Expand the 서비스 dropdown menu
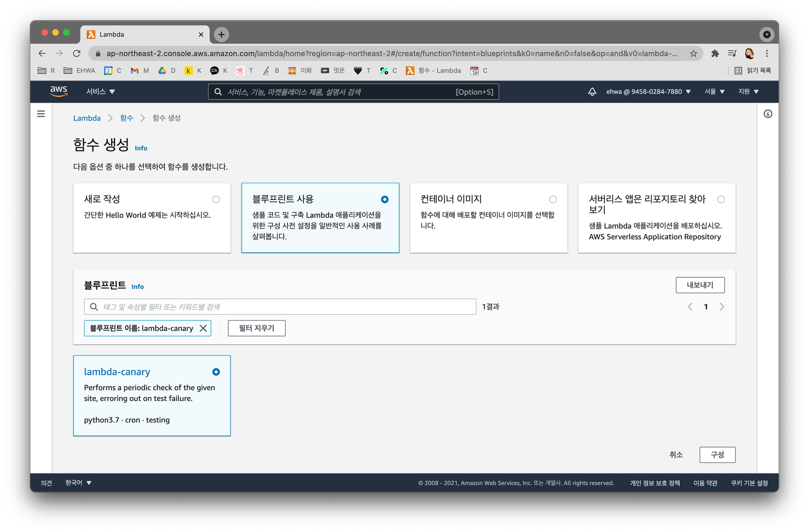Viewport: 809px width, 532px height. click(100, 92)
